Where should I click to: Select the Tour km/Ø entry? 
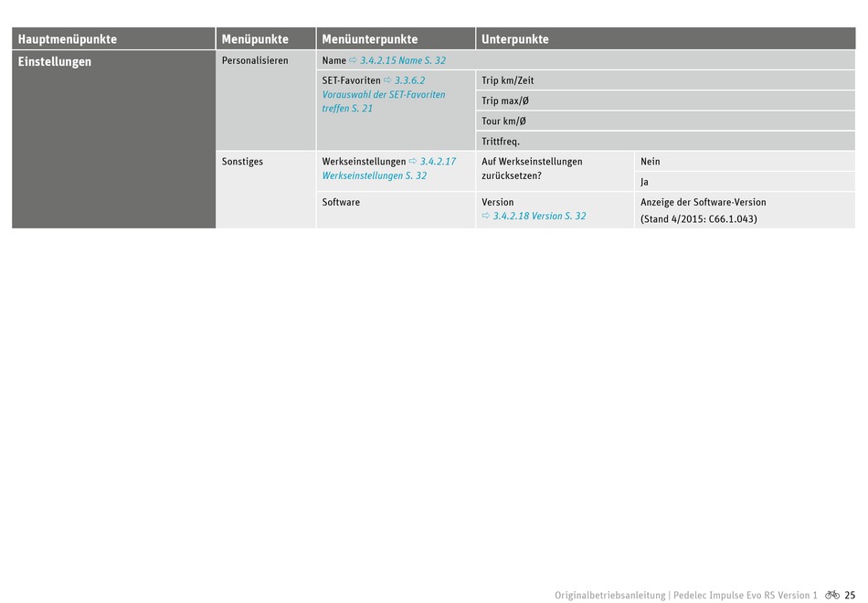(503, 121)
